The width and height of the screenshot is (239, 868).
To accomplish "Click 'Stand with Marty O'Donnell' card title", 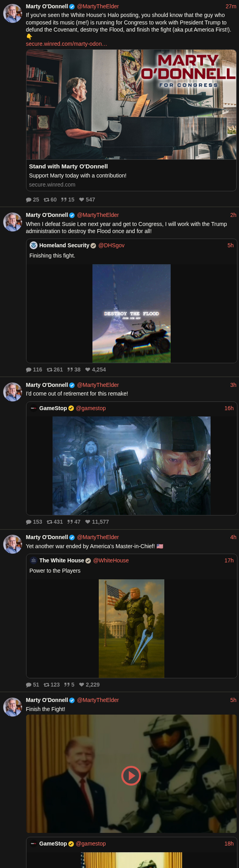I will [x=68, y=166].
